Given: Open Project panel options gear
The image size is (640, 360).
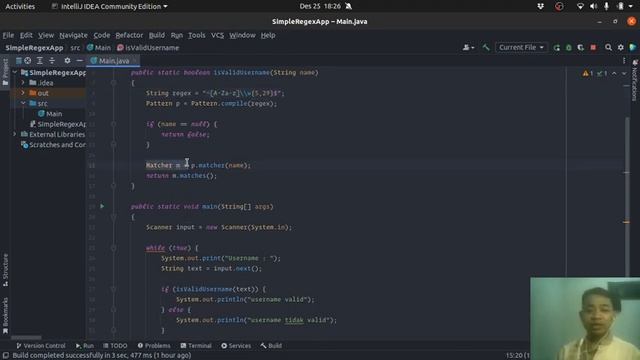Looking at the screenshot, I should tap(67, 61).
